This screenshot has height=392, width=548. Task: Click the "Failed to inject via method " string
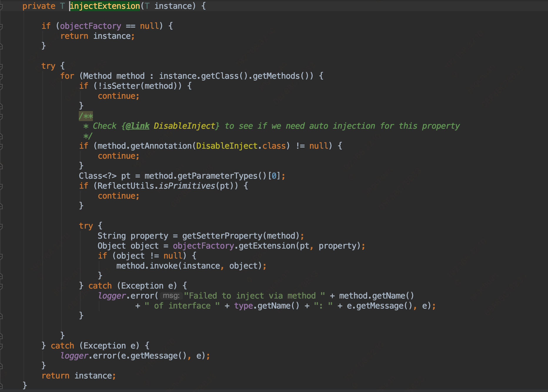point(255,296)
